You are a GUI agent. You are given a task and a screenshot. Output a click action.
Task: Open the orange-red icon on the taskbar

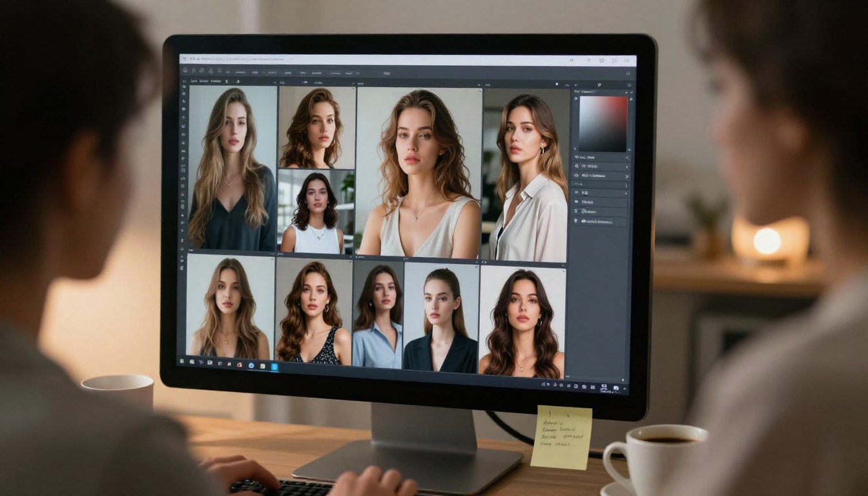click(x=240, y=365)
